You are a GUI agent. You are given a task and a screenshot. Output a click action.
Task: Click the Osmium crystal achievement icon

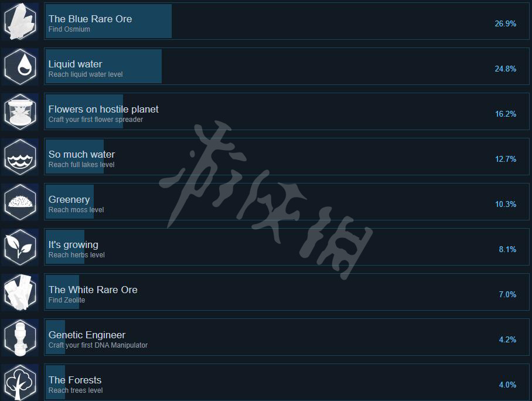click(x=20, y=21)
